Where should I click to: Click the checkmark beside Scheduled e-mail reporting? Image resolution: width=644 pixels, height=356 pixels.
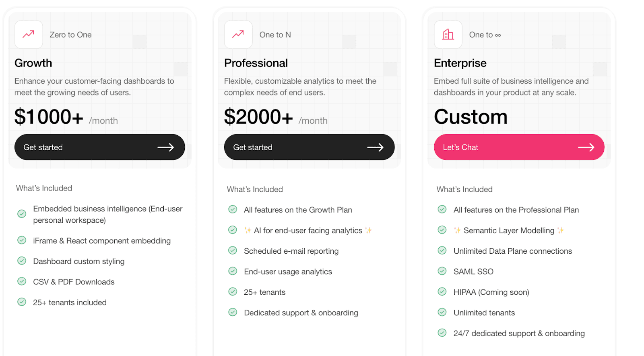pyautogui.click(x=233, y=250)
